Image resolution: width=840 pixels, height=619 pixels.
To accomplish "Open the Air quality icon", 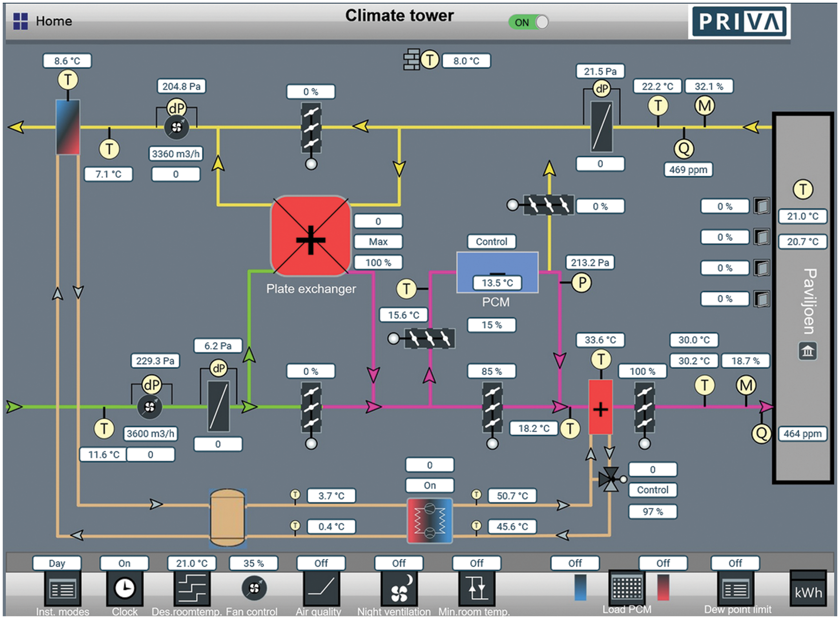I will [x=321, y=589].
